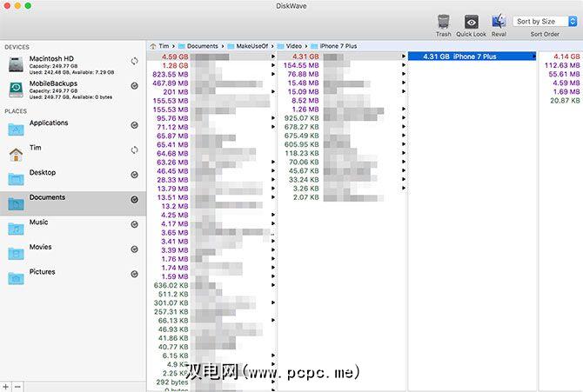Select the 4.31 GB iPhone 7 Plus row

472,56
